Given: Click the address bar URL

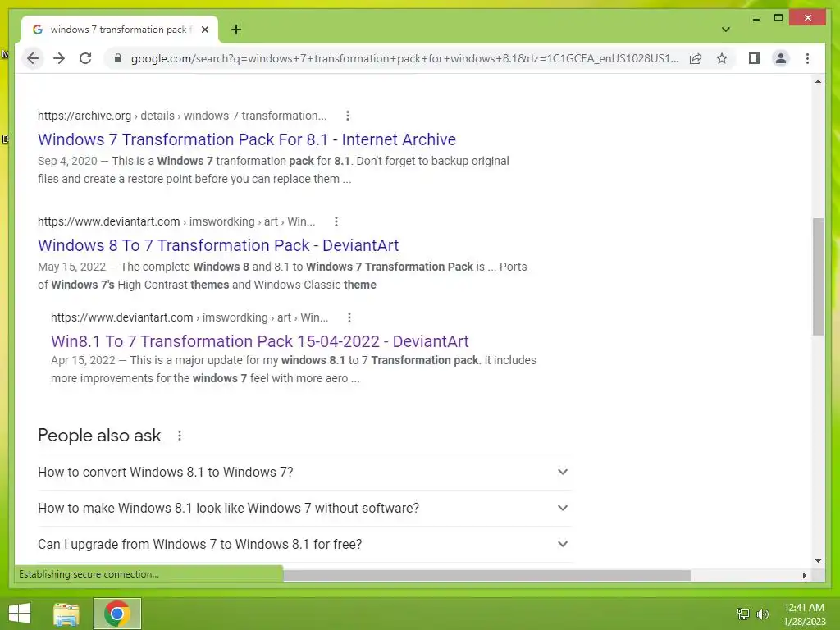Looking at the screenshot, I should (404, 58).
